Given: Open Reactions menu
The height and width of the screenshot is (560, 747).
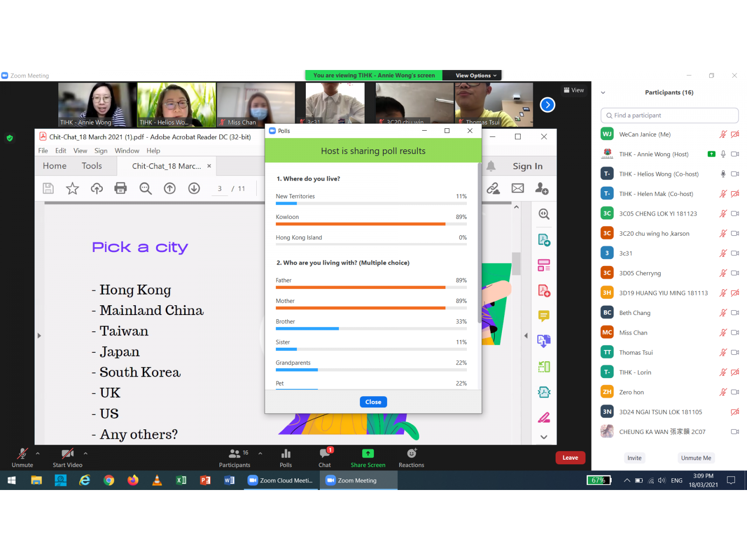Looking at the screenshot, I should tap(411, 454).
